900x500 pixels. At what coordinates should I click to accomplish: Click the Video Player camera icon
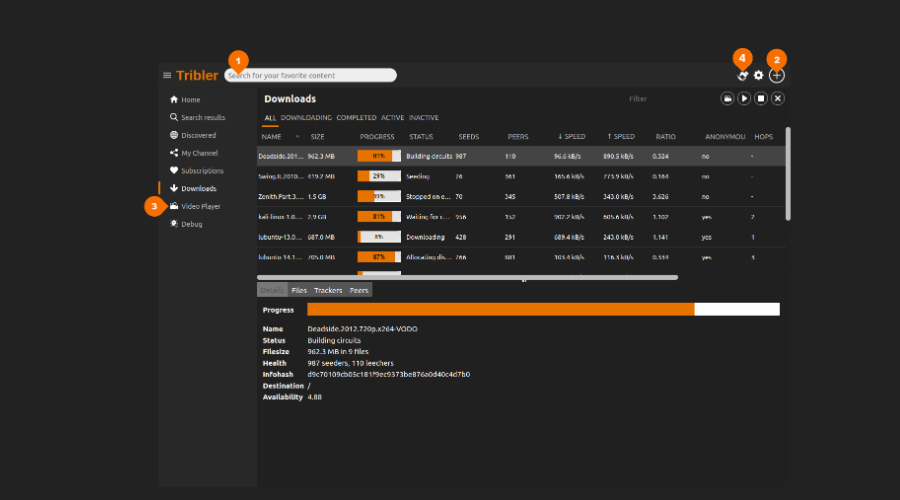[174, 206]
